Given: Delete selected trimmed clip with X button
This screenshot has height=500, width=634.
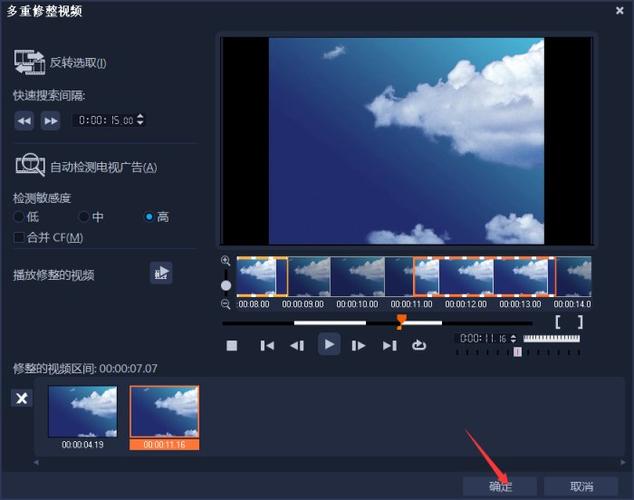Looking at the screenshot, I should click(x=22, y=399).
